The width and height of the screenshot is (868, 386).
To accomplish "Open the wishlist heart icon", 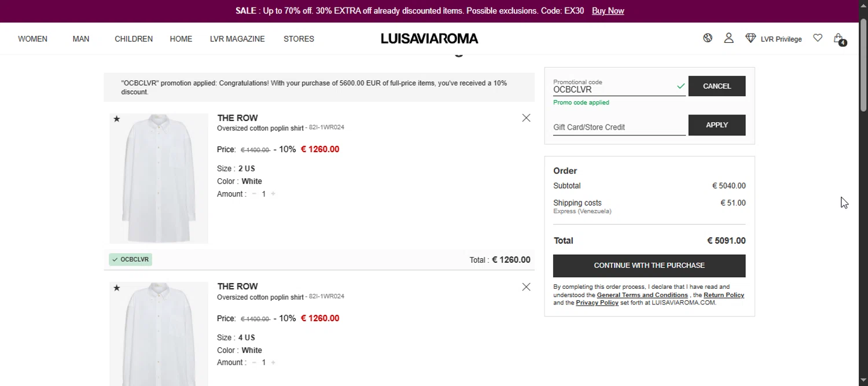I will tap(818, 38).
